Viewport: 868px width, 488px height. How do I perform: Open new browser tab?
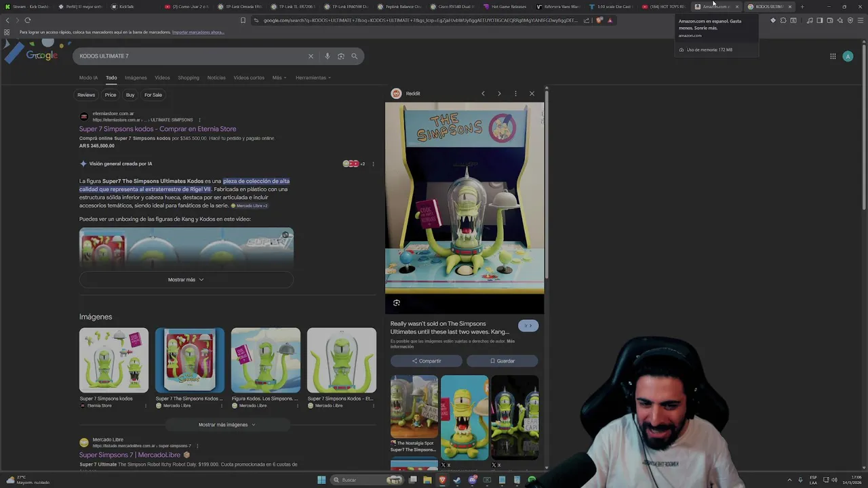coord(802,7)
